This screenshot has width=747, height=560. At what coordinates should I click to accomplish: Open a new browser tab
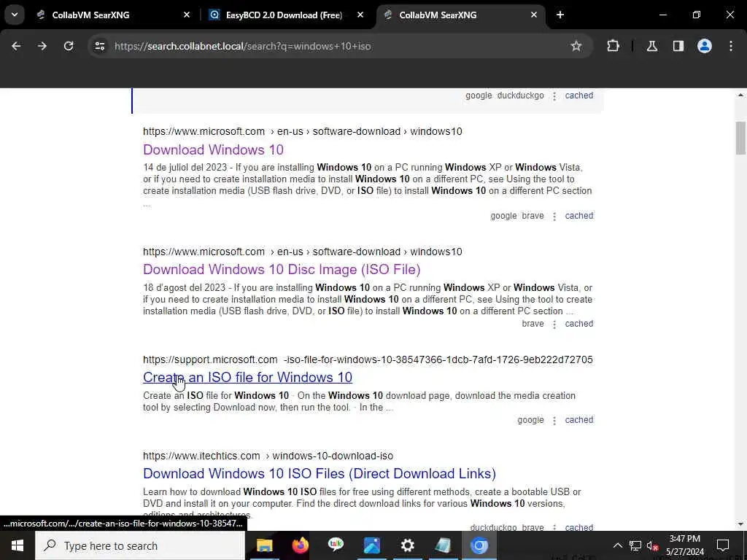[x=560, y=15]
